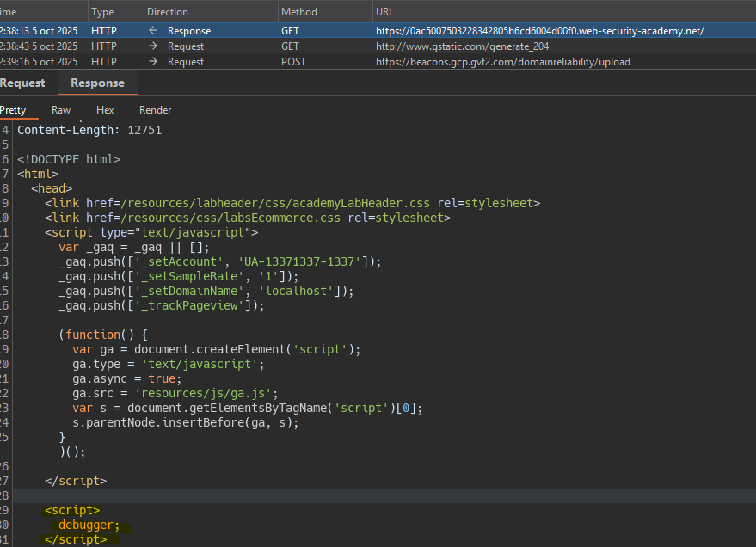The width and height of the screenshot is (756, 547).
Task: Sort by the Method column header
Action: click(298, 12)
